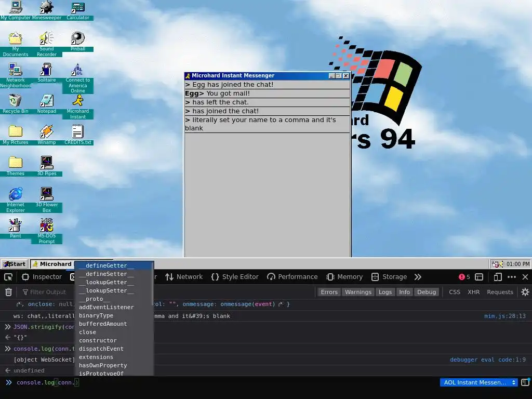Open the My Documents folder icon
532x399 pixels.
[16, 44]
